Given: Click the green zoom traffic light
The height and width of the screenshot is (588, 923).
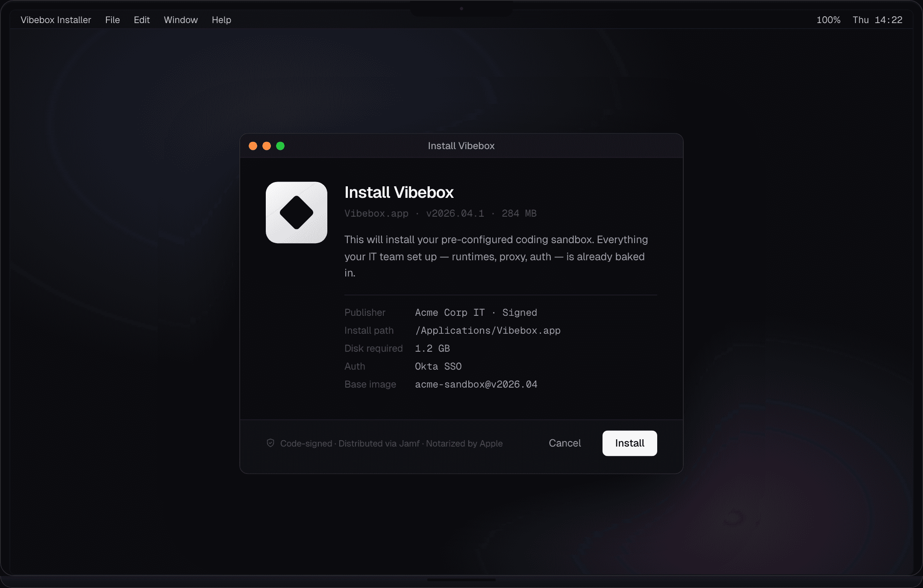Looking at the screenshot, I should (281, 146).
